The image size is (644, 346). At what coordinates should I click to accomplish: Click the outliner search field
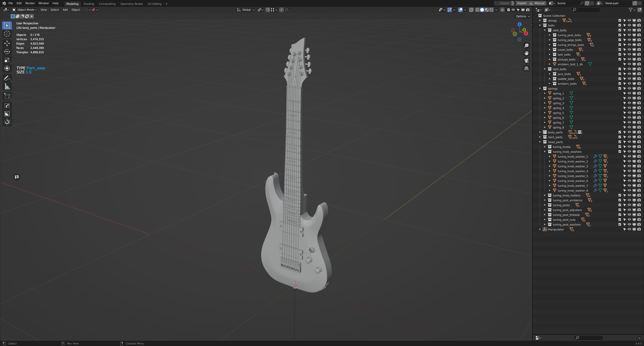point(586,10)
